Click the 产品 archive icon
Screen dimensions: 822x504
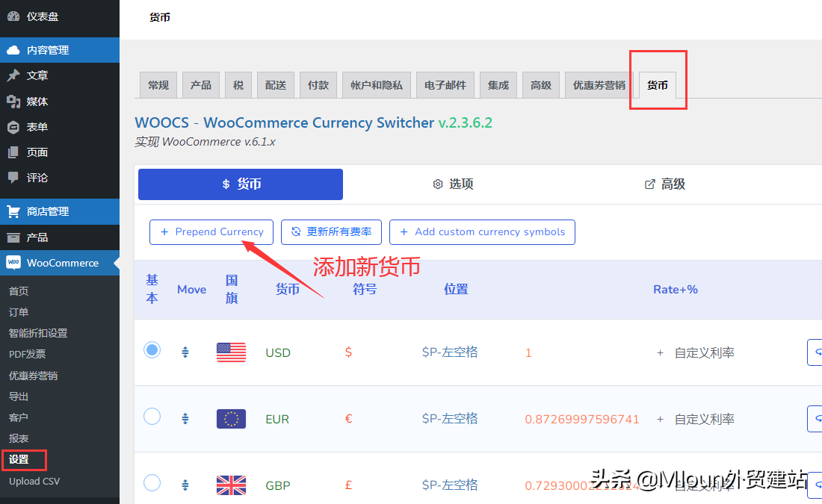click(x=13, y=238)
